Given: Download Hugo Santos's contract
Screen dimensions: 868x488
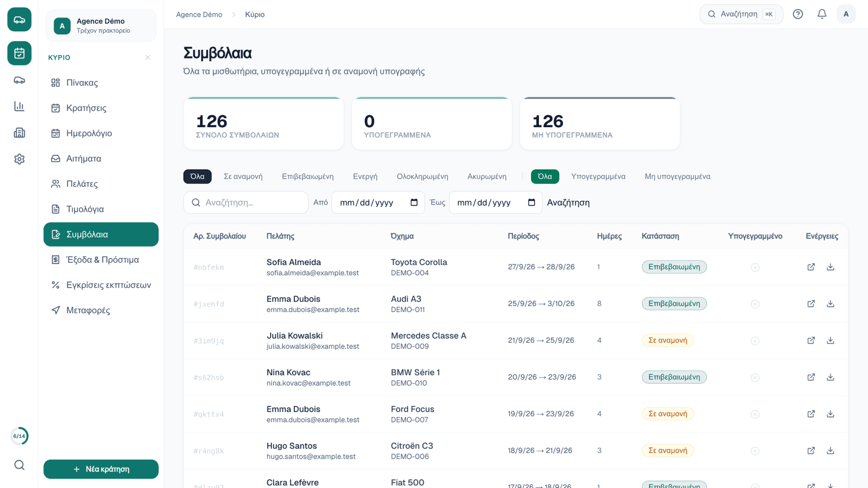Looking at the screenshot, I should pyautogui.click(x=831, y=451).
